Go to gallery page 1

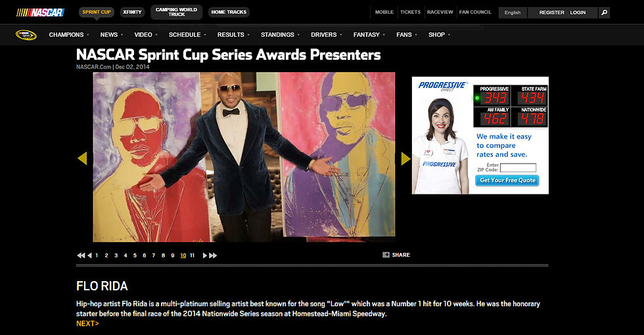pos(97,256)
